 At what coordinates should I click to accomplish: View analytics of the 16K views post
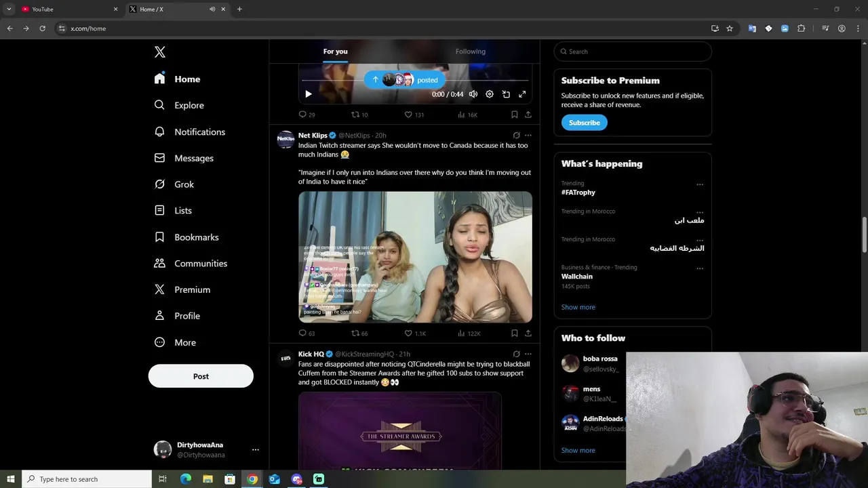468,115
